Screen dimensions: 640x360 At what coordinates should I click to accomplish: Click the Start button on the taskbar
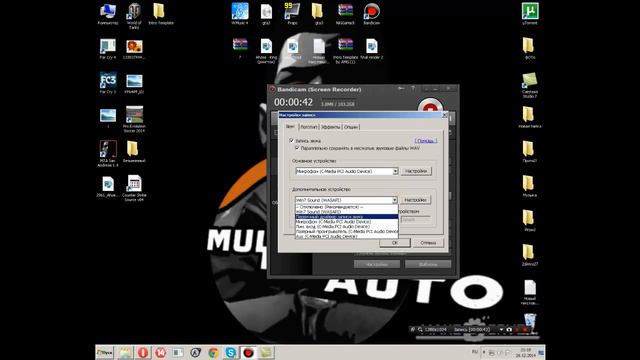(105, 352)
